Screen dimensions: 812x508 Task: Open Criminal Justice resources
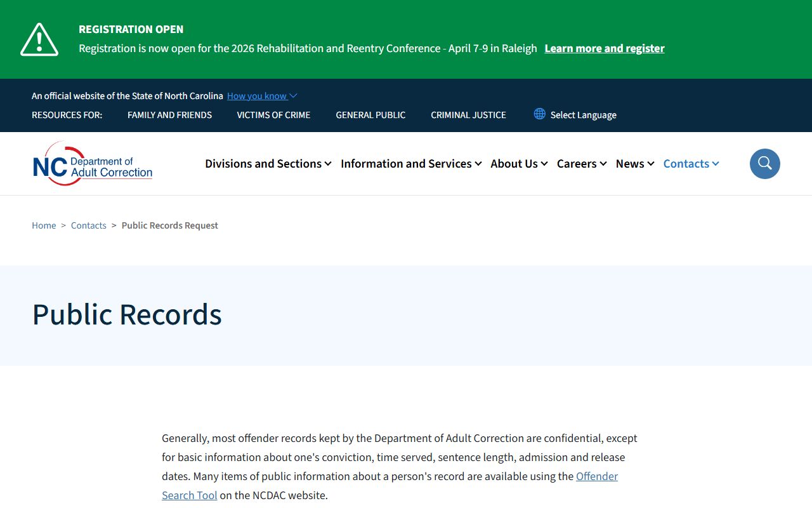coord(468,115)
